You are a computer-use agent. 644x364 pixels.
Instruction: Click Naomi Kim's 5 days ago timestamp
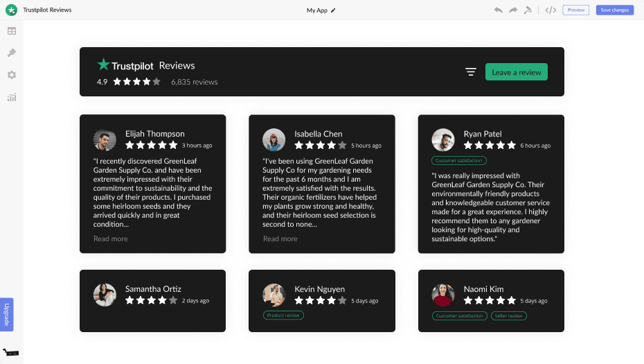point(534,301)
